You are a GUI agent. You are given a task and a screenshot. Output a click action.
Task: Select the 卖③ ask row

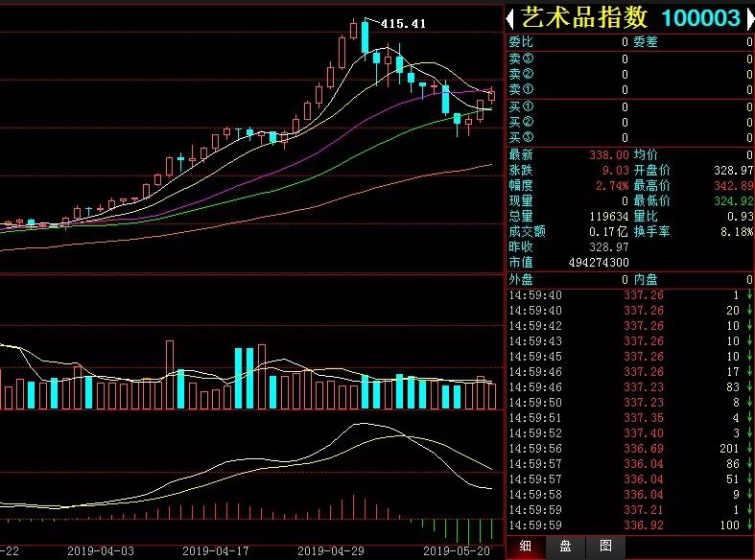(630, 58)
